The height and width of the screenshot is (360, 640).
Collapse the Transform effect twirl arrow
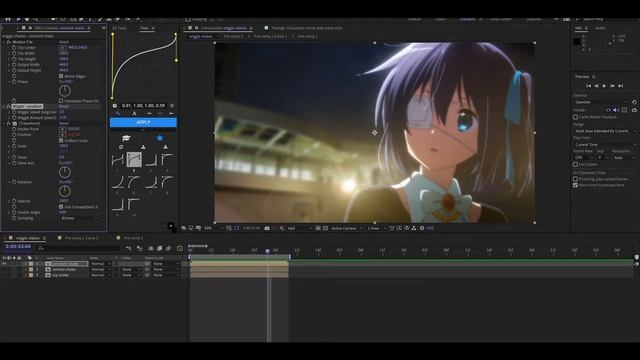pyautogui.click(x=4, y=123)
